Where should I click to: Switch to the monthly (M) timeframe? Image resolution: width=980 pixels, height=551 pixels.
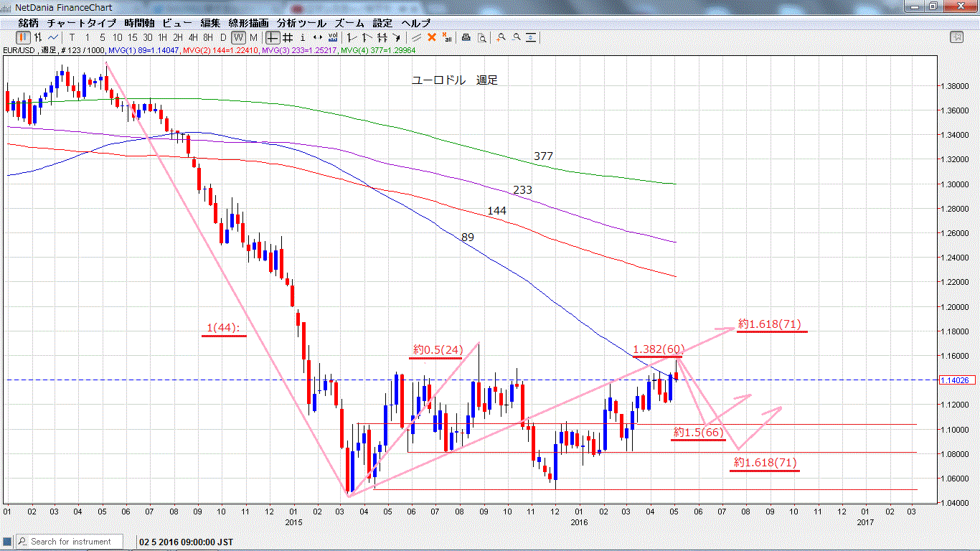tap(253, 37)
